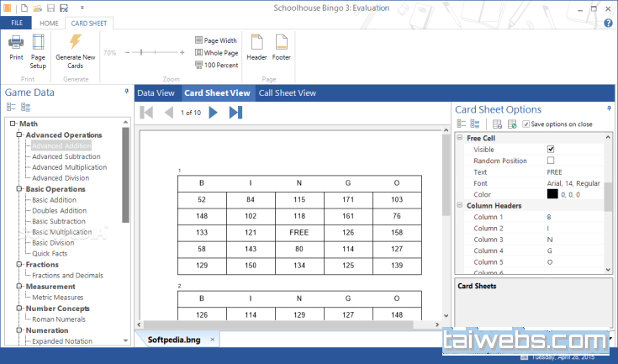
Task: Open the HOME ribbon tab
Action: point(50,23)
